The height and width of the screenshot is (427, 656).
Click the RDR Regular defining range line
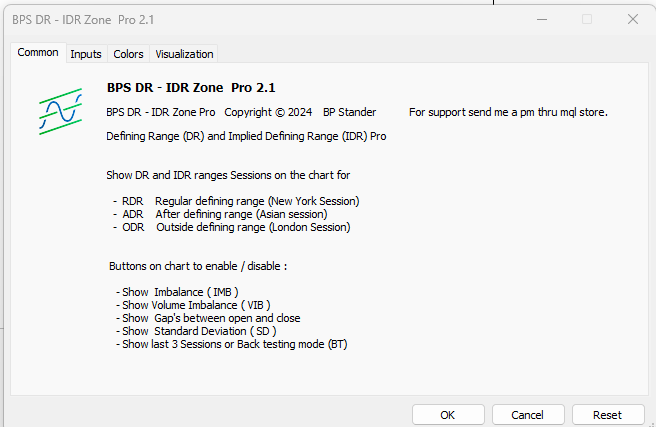point(236,201)
